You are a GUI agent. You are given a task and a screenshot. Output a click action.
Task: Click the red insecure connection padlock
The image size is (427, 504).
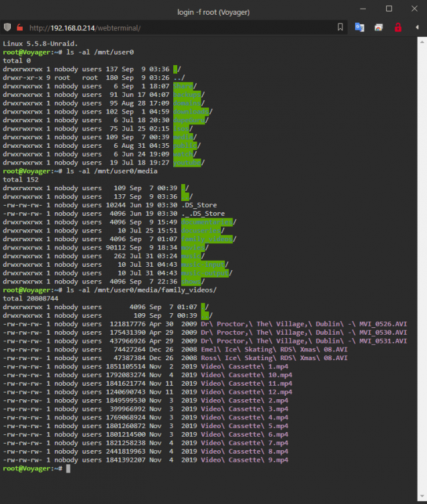click(19, 28)
